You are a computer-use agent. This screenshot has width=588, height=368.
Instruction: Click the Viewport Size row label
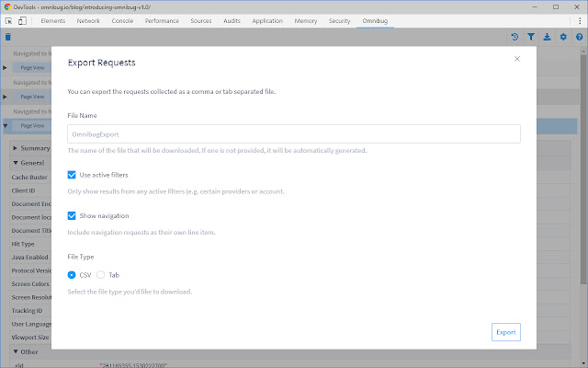pyautogui.click(x=30, y=338)
